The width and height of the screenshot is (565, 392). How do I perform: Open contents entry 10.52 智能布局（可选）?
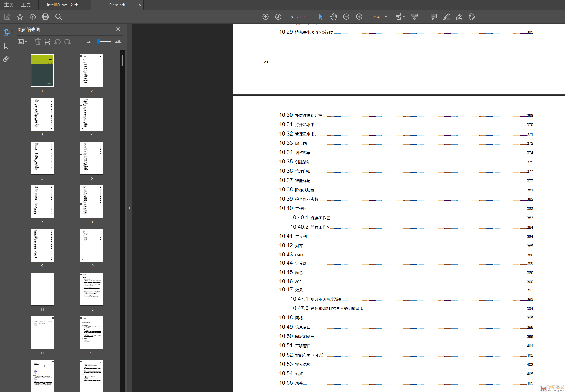[x=406, y=355]
